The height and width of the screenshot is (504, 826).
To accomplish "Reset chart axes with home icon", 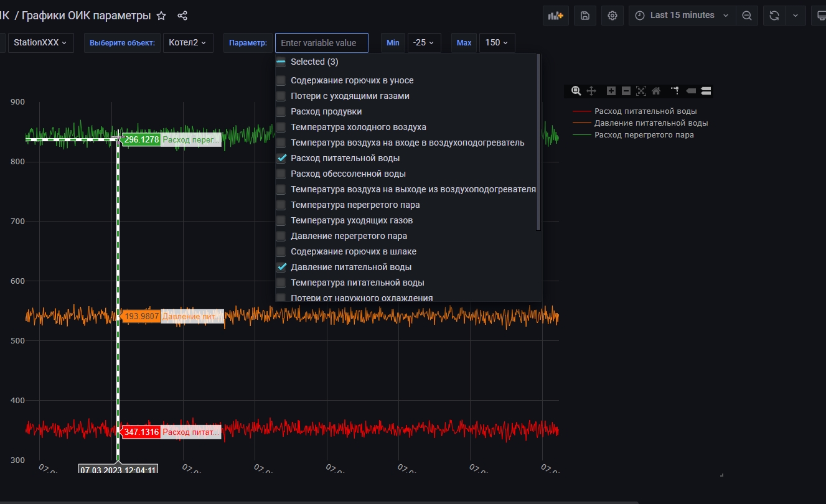I will click(656, 91).
